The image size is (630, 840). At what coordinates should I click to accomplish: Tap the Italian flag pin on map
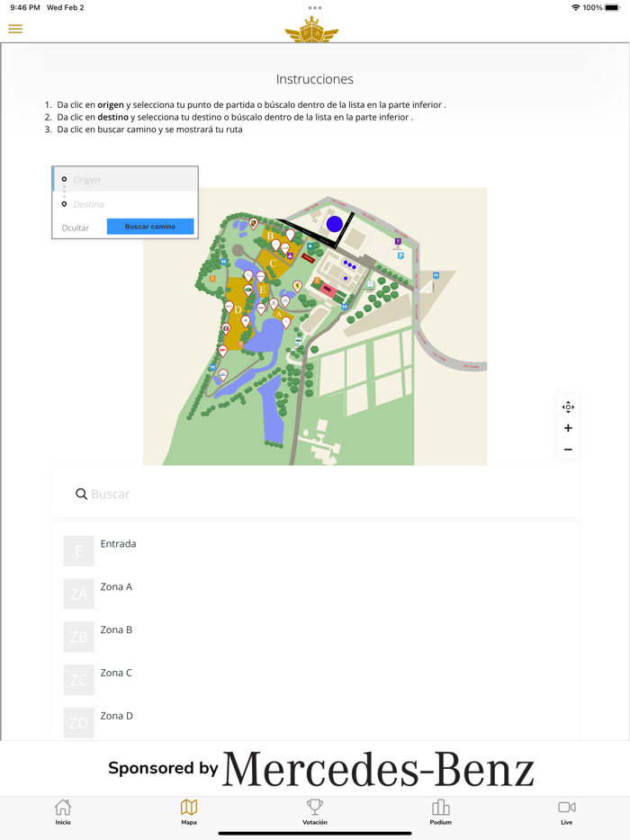(x=226, y=328)
